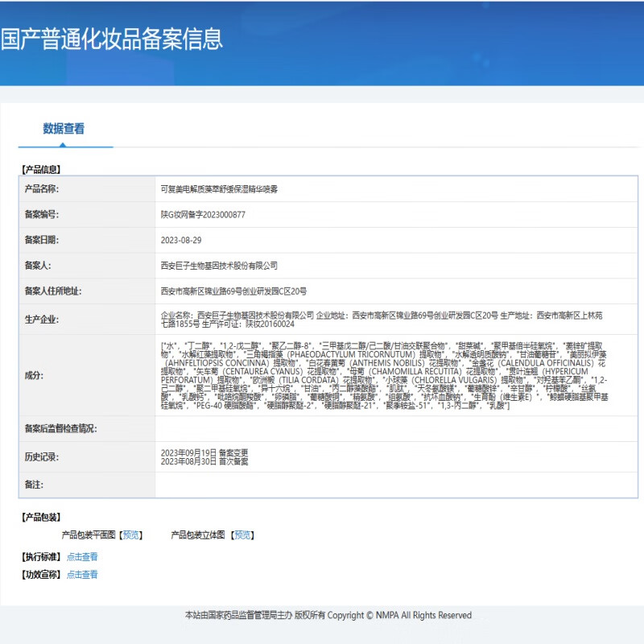Click the empty 备注 value cell
Image resolution: width=644 pixels, height=644 pixels.
394,485
